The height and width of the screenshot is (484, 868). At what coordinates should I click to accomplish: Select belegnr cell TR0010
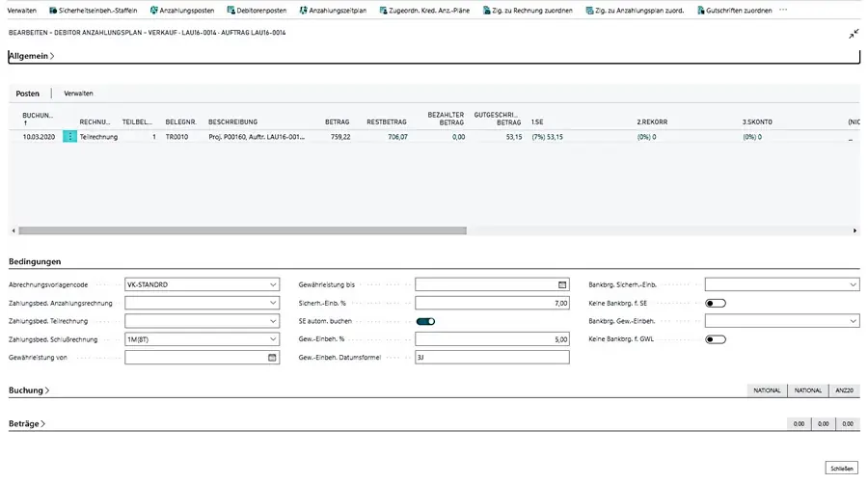pos(176,137)
